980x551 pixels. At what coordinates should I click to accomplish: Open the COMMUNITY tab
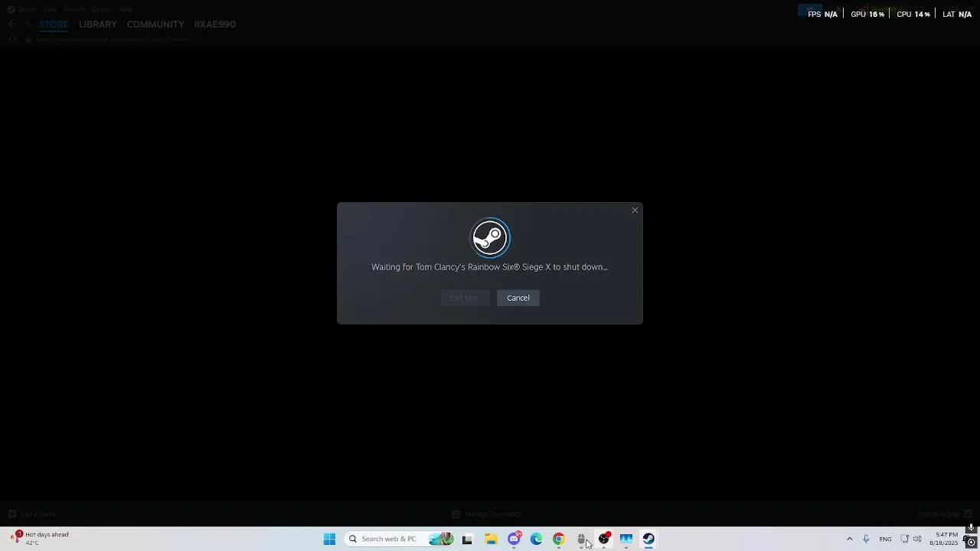click(155, 24)
